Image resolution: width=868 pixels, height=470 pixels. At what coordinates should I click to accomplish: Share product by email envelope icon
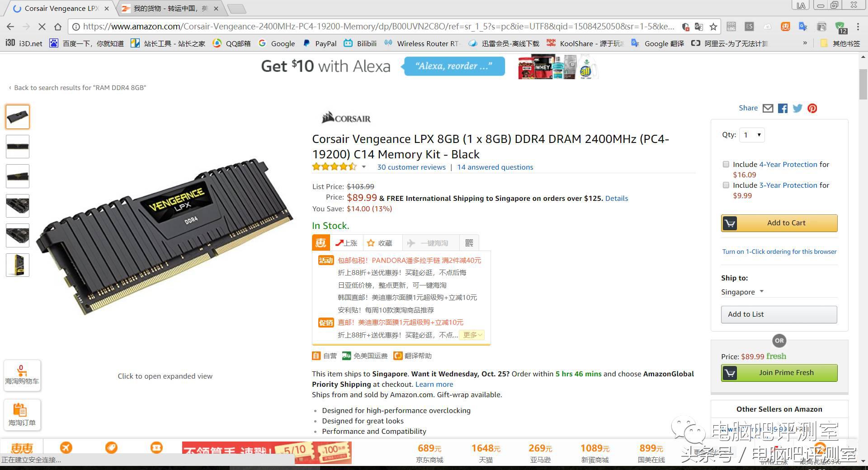pyautogui.click(x=768, y=109)
